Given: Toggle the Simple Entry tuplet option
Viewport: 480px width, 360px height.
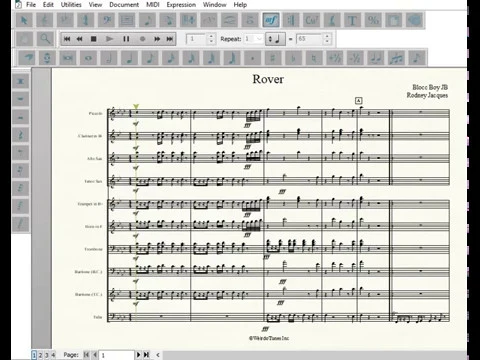Looking at the screenshot, I should (x=396, y=58).
